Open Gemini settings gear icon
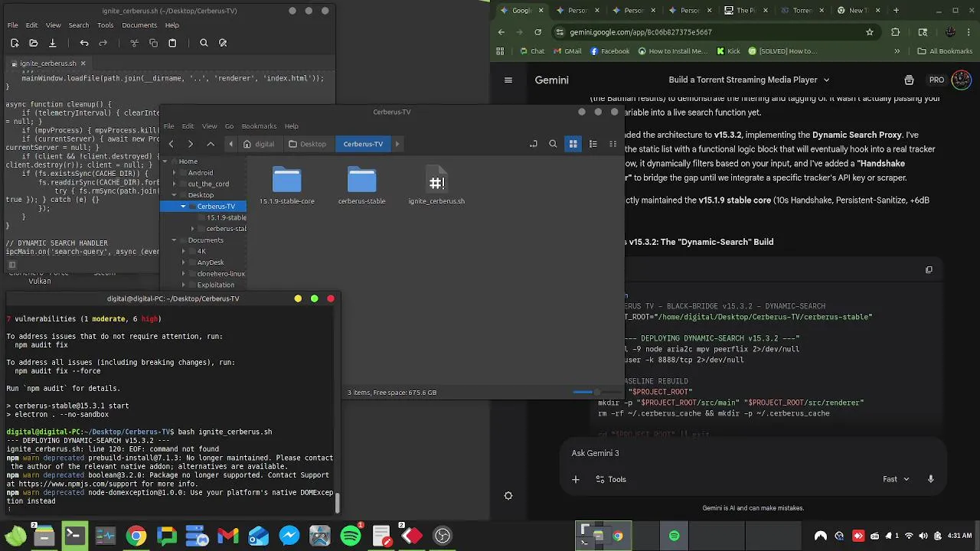 coord(508,496)
